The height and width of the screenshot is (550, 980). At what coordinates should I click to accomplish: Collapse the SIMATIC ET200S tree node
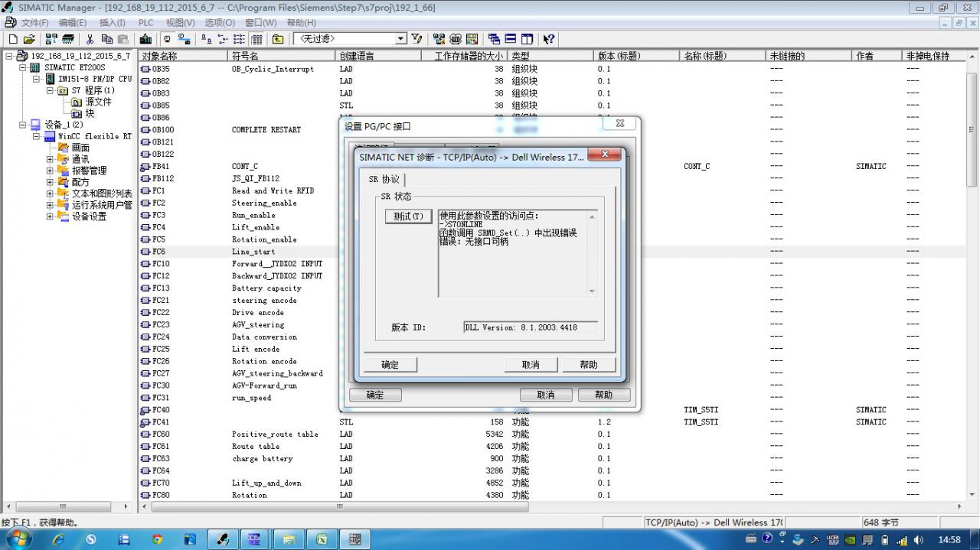23,68
